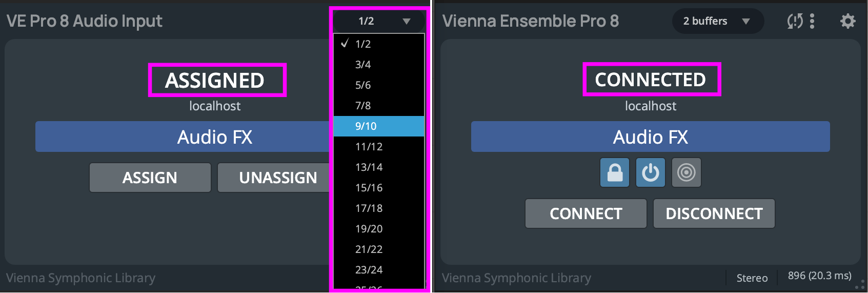Toggle the target circle icon button
Image resolution: width=868 pixels, height=293 pixels.
[x=687, y=172]
